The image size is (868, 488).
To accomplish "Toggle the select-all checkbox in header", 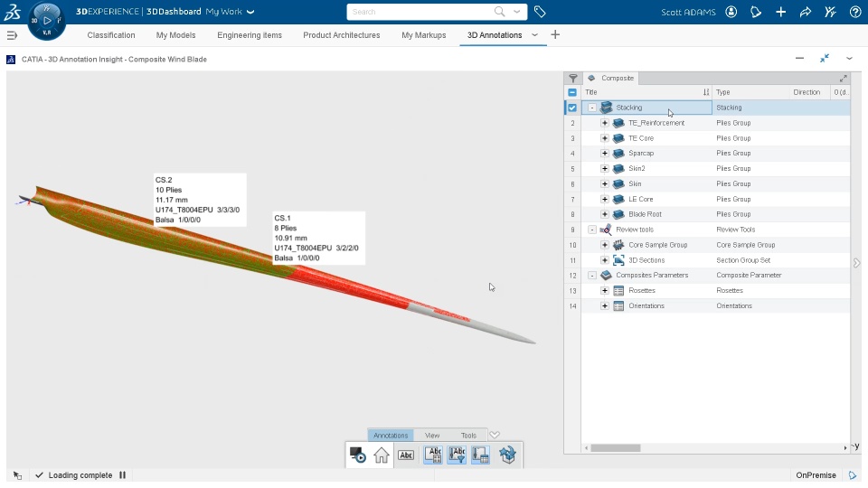I will [572, 92].
